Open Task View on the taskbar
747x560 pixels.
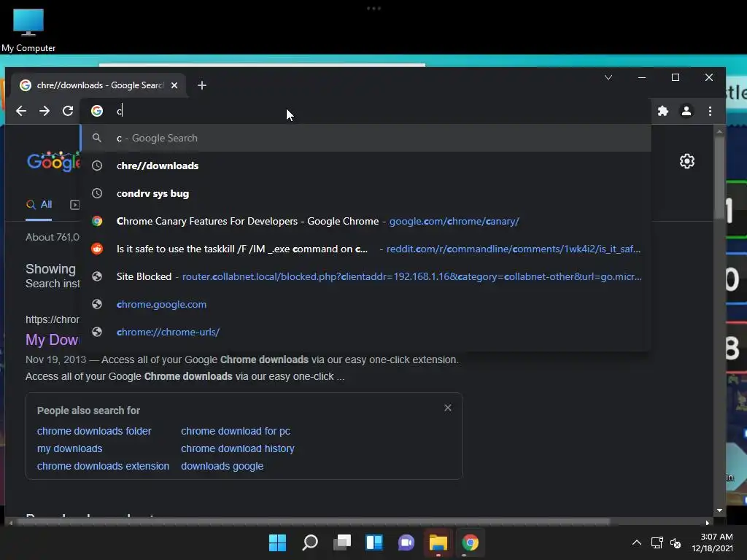[x=342, y=542]
